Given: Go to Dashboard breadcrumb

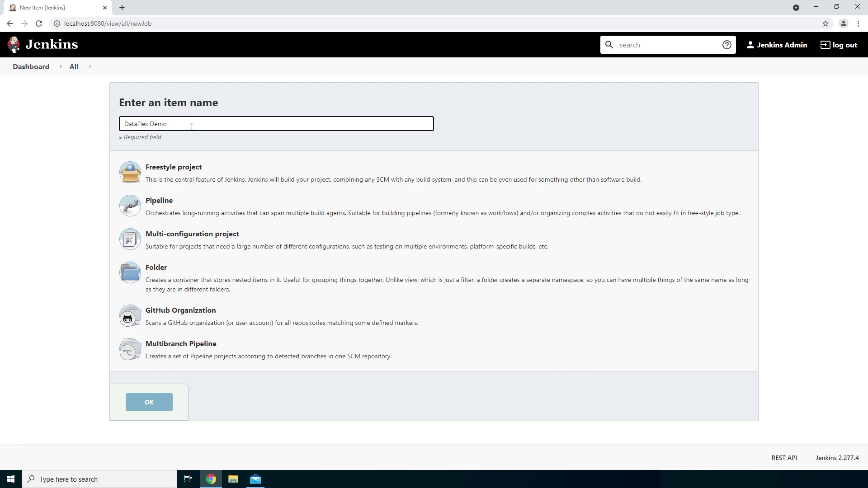Looking at the screenshot, I should (31, 66).
